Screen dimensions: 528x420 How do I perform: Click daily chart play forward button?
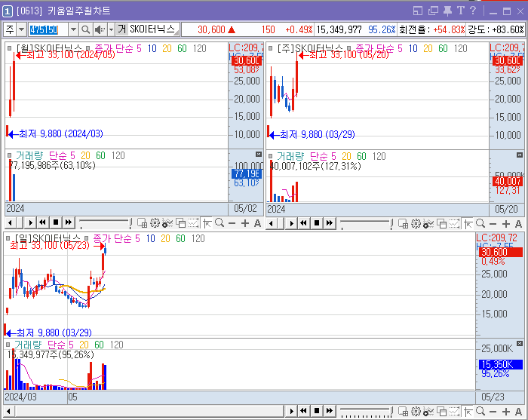pos(292,411)
